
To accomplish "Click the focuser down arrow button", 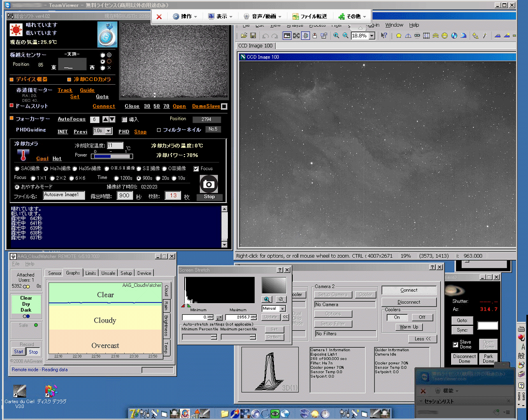I will point(112,119).
